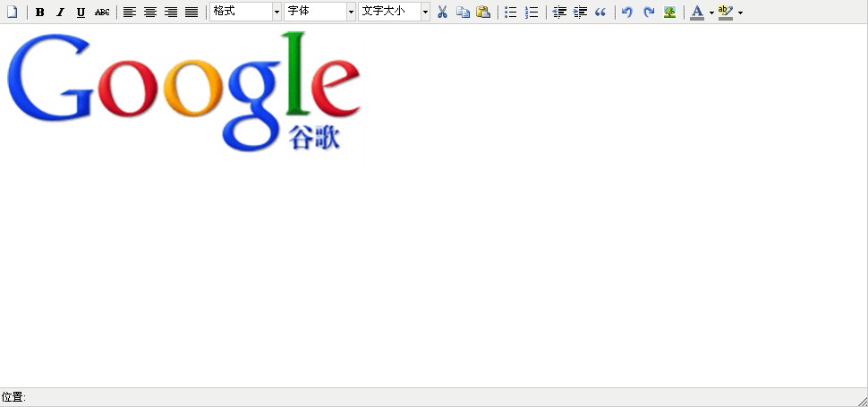Apply text color with A icon
The image size is (868, 407).
point(697,12)
